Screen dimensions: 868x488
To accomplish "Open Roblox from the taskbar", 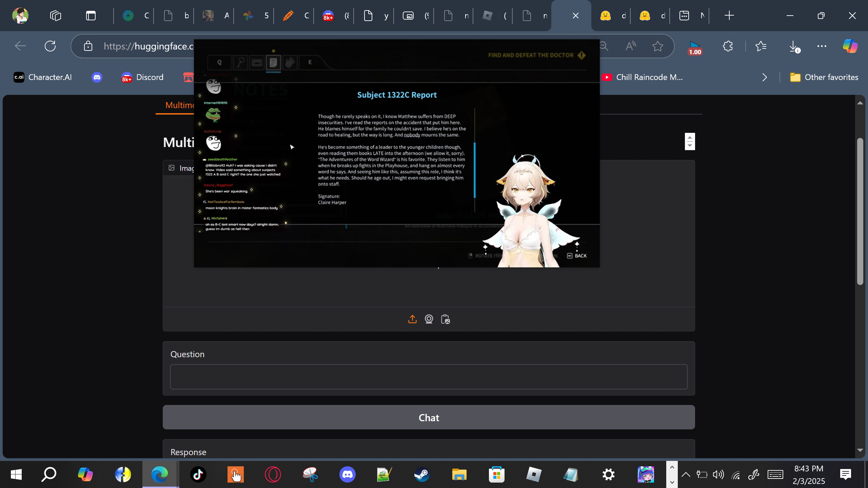I will (534, 474).
